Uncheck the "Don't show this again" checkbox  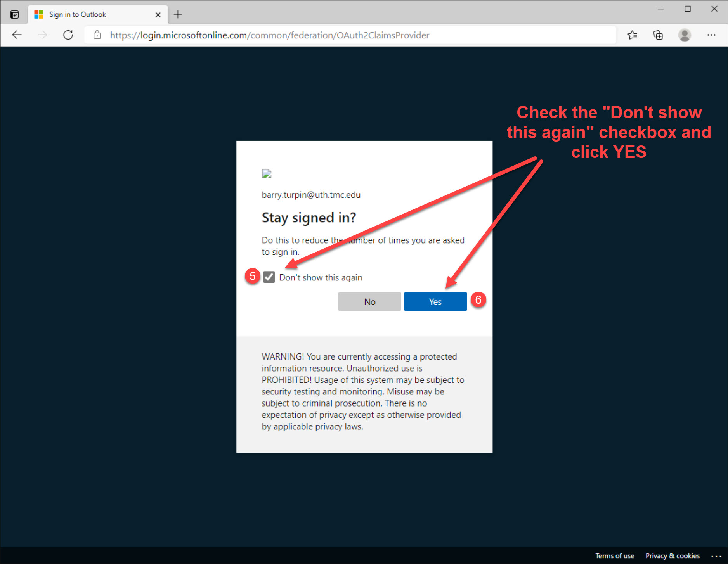coord(269,277)
